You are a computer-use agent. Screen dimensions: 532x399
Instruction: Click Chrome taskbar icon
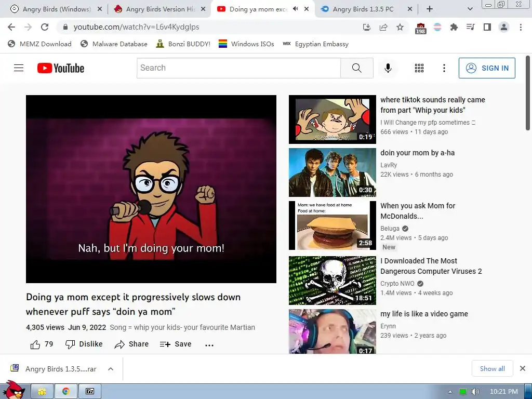click(x=66, y=392)
